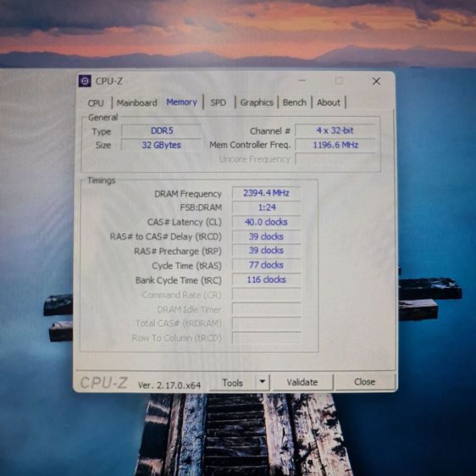The height and width of the screenshot is (476, 476).
Task: Select the CAS# Latency value box
Action: coord(266,222)
